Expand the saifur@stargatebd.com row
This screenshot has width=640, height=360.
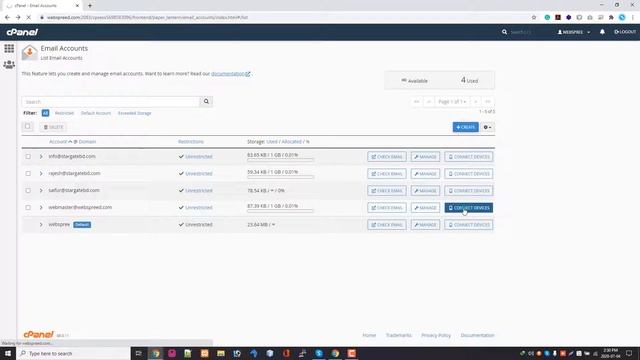[x=41, y=191]
